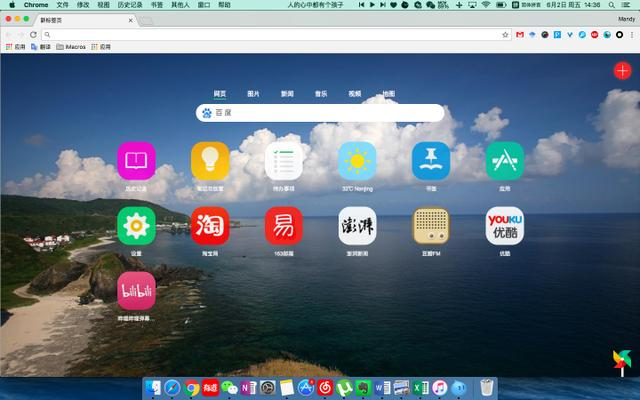
Task: Launch uTorrent from the Dock
Action: click(x=344, y=388)
